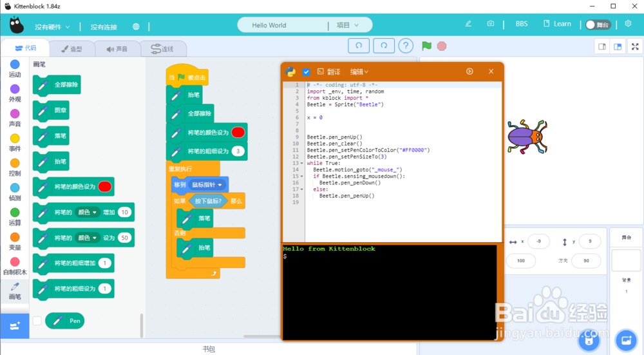This screenshot has height=355, width=644.
Task: Edit pen size value 3 in script
Action: pyautogui.click(x=238, y=151)
